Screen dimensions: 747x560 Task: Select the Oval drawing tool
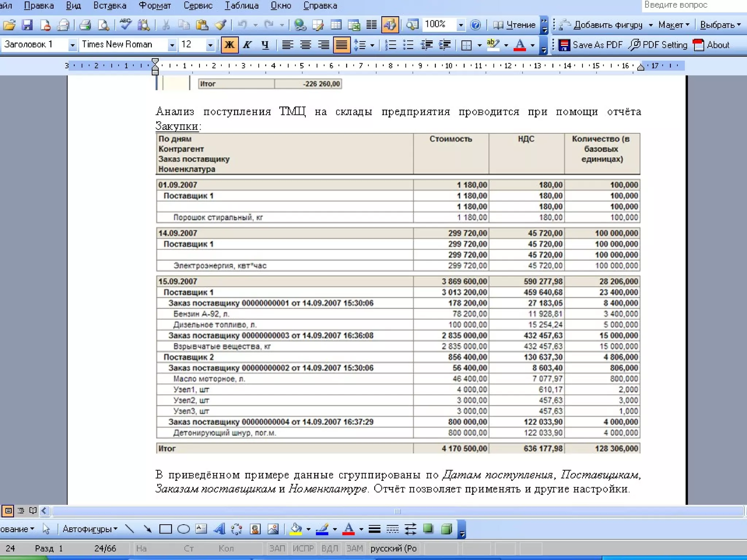click(183, 529)
